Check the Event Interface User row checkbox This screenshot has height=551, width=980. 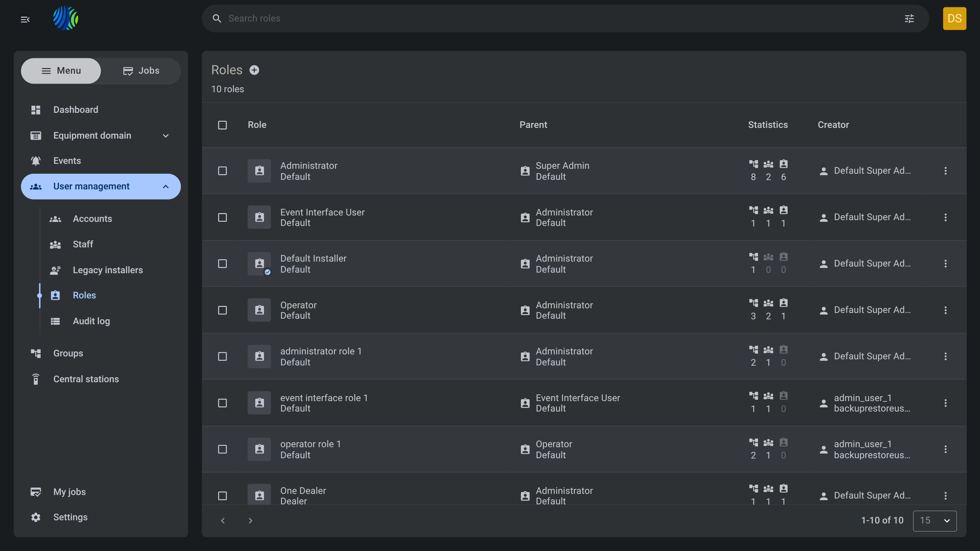223,217
